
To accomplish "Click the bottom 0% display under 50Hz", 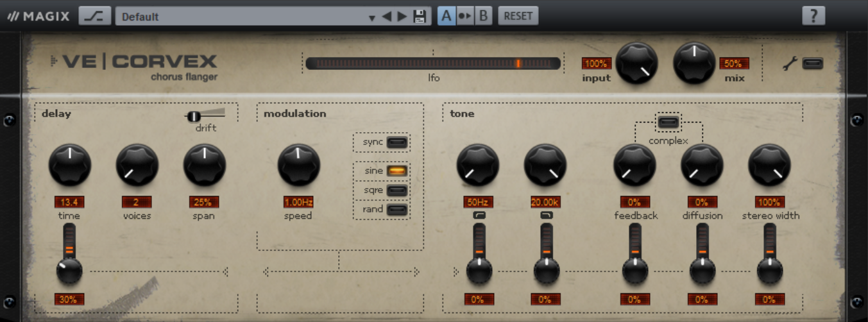I will (479, 299).
